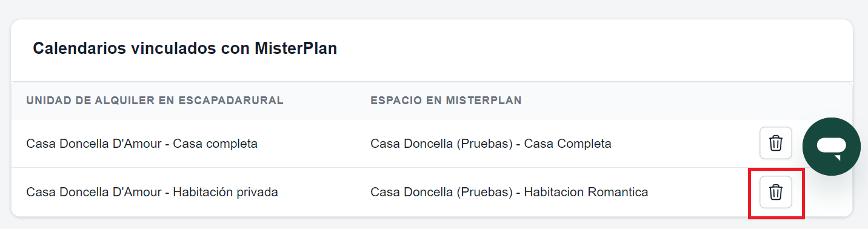Click the words Habitacion Romantica in the second row
The image size is (868, 229).
586,192
